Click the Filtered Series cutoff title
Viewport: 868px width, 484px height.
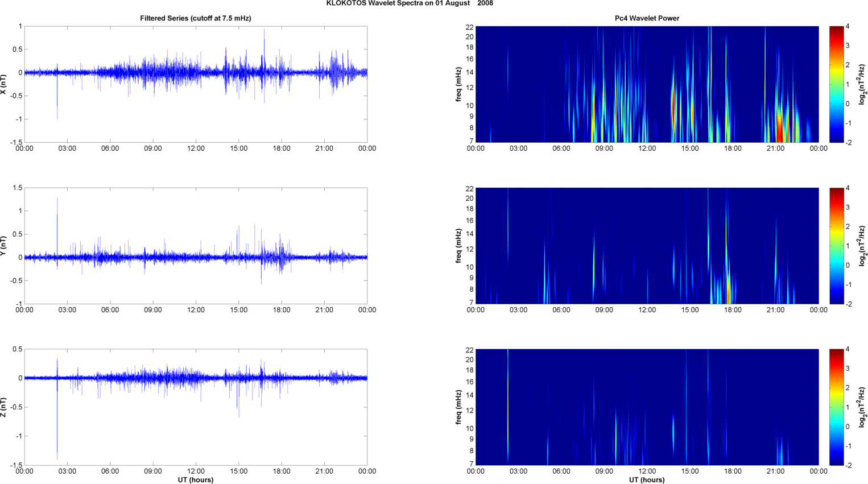pyautogui.click(x=195, y=18)
